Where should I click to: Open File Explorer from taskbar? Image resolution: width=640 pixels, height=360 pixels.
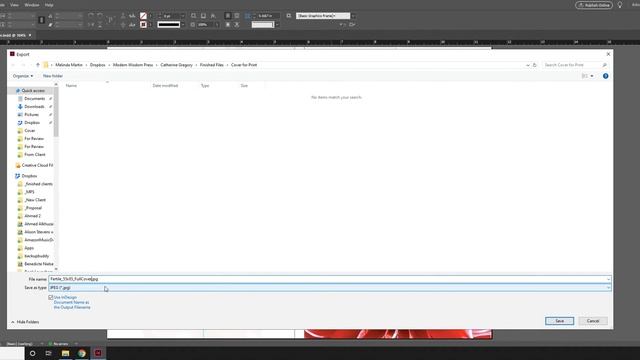click(65, 353)
